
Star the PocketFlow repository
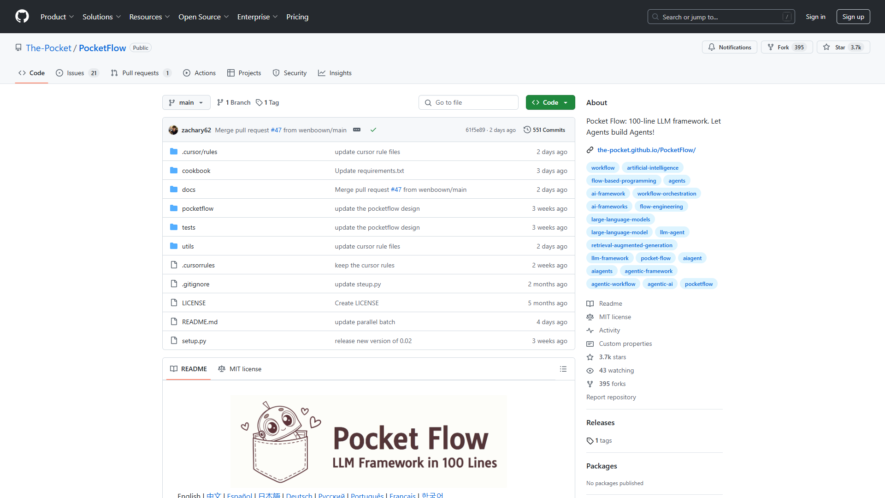[x=843, y=47]
